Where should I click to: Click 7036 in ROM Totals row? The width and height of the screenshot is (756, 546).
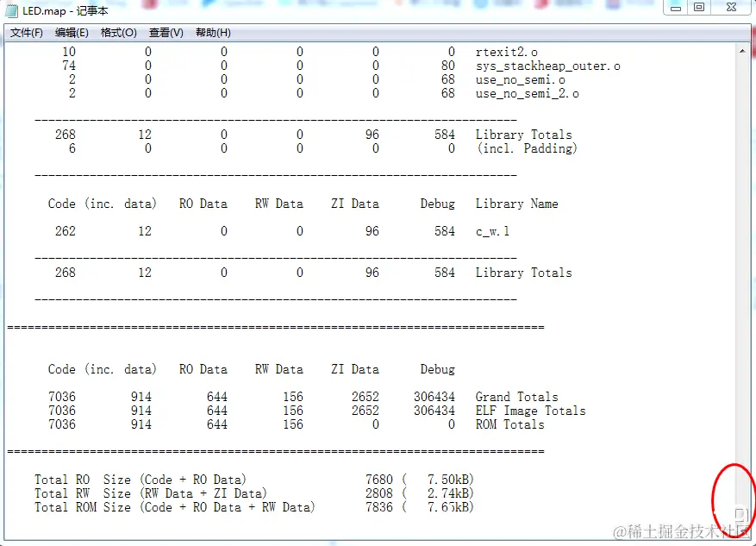[x=62, y=424]
